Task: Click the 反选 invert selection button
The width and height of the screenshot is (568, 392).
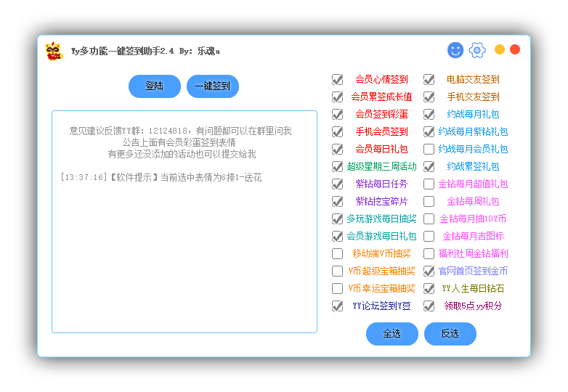Action: pos(450,334)
